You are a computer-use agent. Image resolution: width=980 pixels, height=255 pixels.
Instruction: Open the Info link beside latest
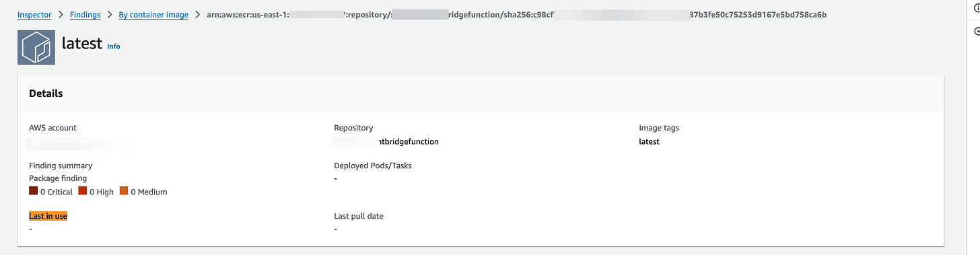[x=114, y=46]
